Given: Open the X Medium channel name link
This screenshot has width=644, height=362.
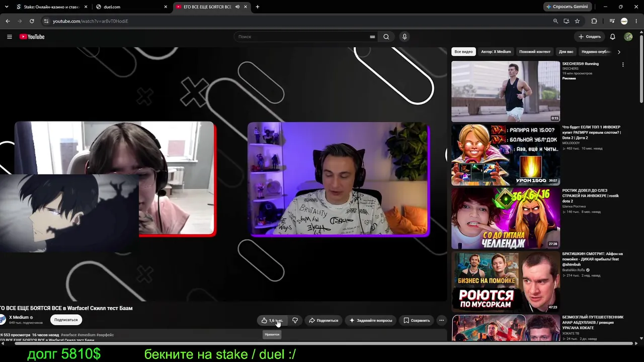Looking at the screenshot, I should pos(19,317).
